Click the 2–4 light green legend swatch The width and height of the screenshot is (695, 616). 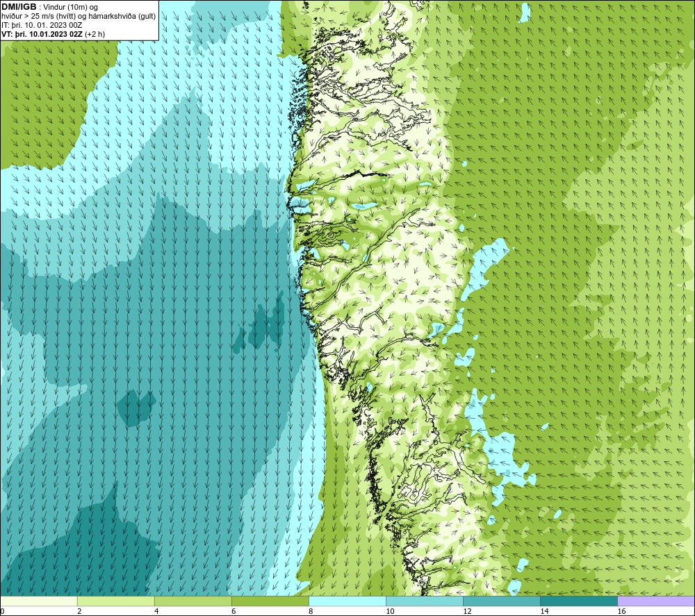(x=115, y=601)
